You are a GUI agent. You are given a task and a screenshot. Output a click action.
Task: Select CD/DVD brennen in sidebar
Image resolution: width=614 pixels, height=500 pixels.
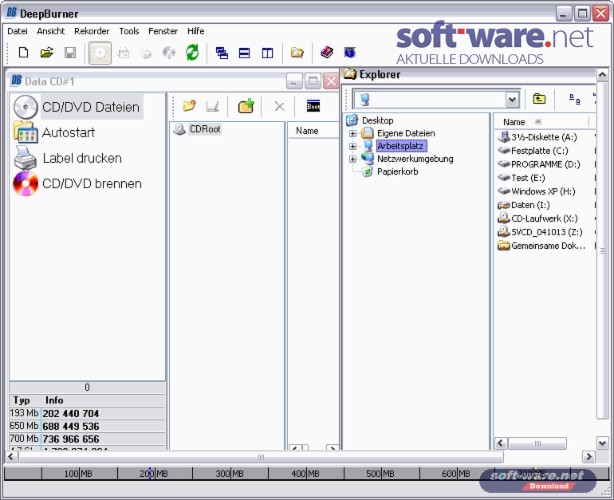click(x=77, y=184)
